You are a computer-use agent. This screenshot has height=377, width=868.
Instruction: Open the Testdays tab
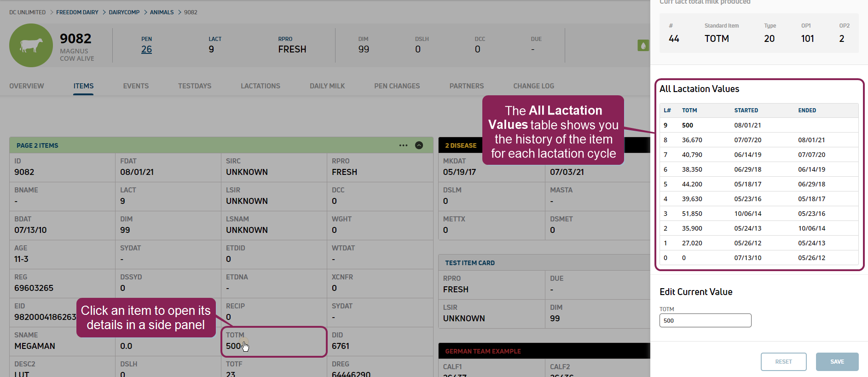[x=195, y=86]
